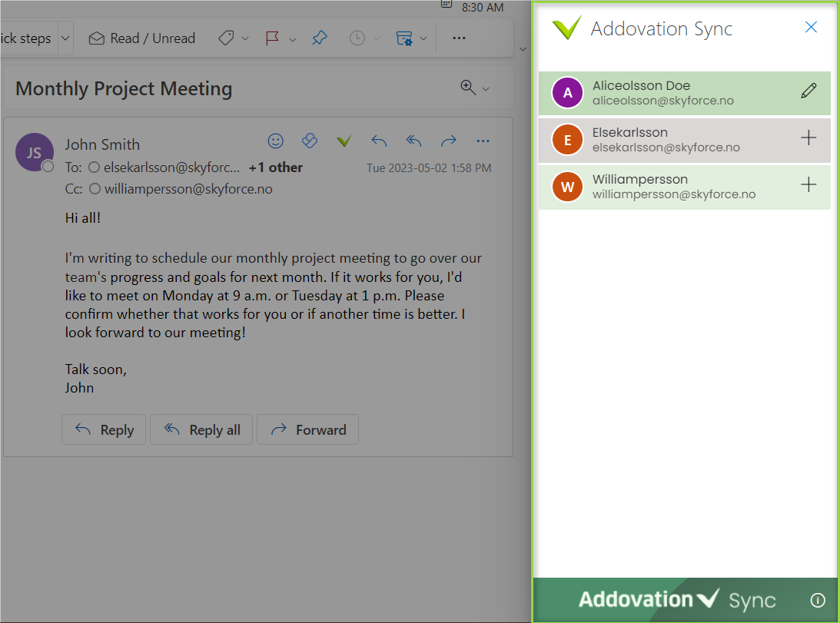The height and width of the screenshot is (623, 840).
Task: Pin the message with the pin icon
Action: pyautogui.click(x=319, y=38)
